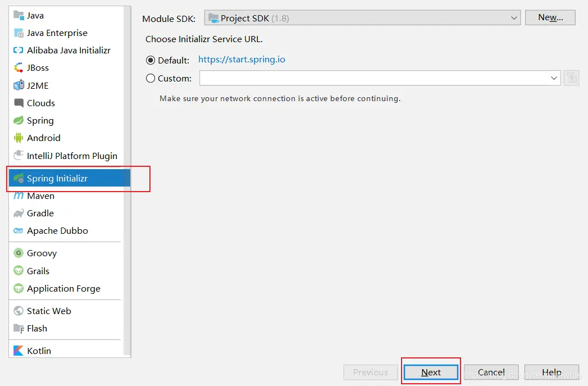Select the Static Web text label

click(49, 311)
